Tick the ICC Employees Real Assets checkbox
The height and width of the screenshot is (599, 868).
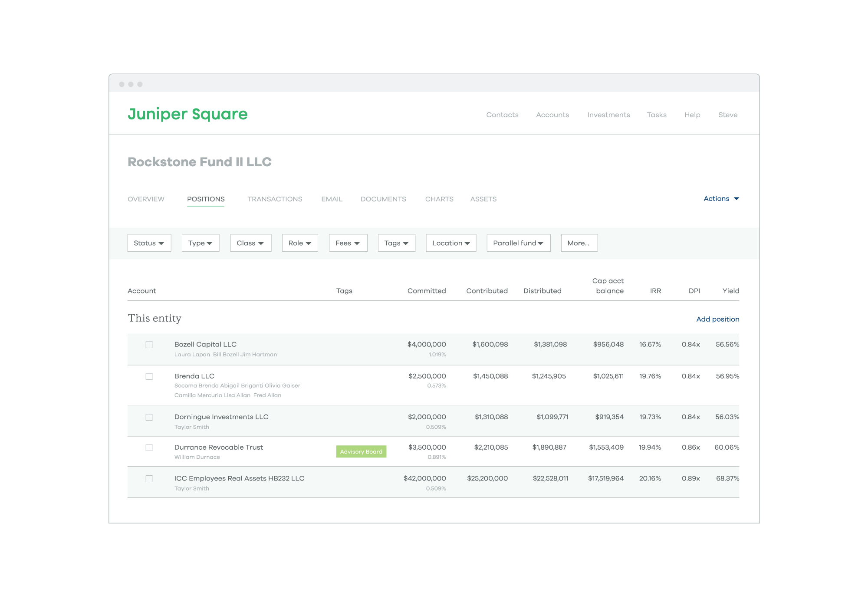[149, 479]
